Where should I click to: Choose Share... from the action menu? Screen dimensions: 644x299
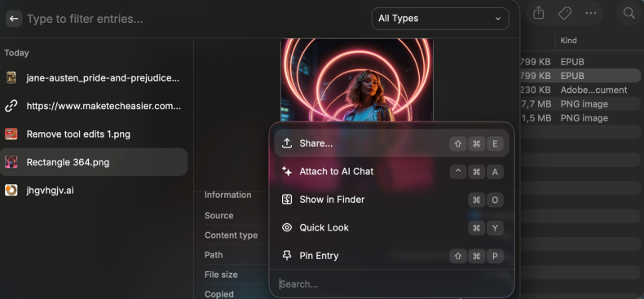pos(391,143)
